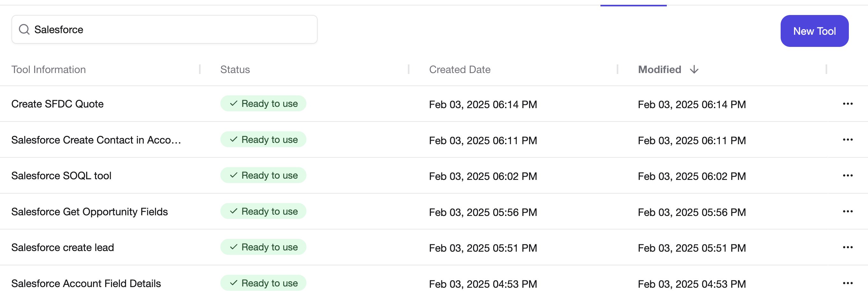Click the New Tool button
Image resolution: width=868 pixels, height=296 pixels.
[814, 31]
